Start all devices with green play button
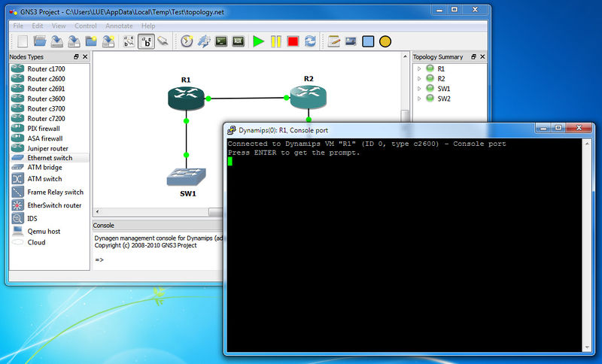 (258, 41)
